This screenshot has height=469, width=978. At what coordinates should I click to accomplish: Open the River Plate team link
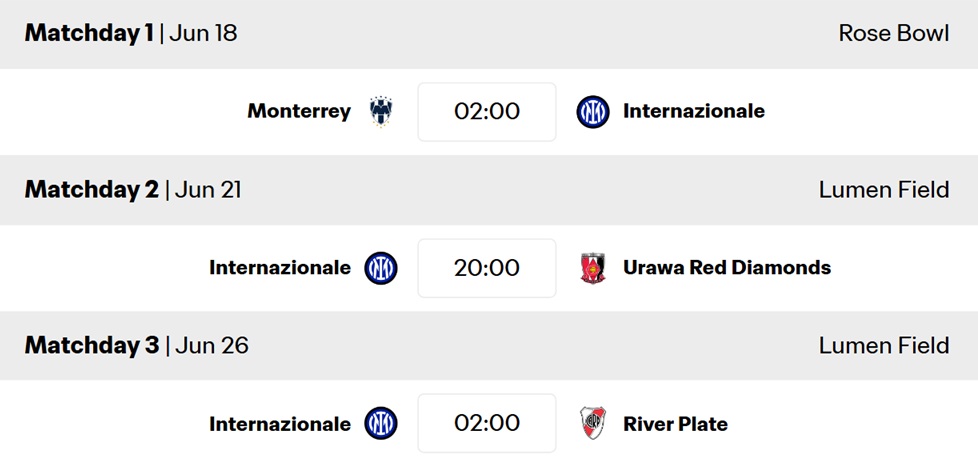click(675, 424)
